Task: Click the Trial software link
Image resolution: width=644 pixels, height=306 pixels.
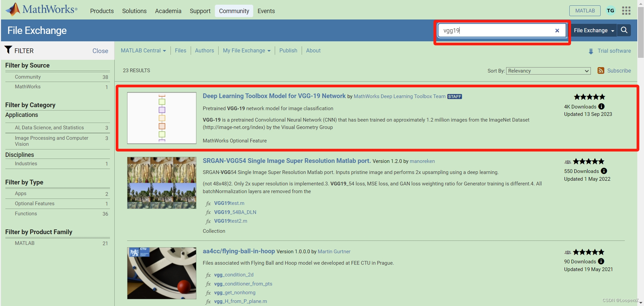Action: tap(614, 51)
